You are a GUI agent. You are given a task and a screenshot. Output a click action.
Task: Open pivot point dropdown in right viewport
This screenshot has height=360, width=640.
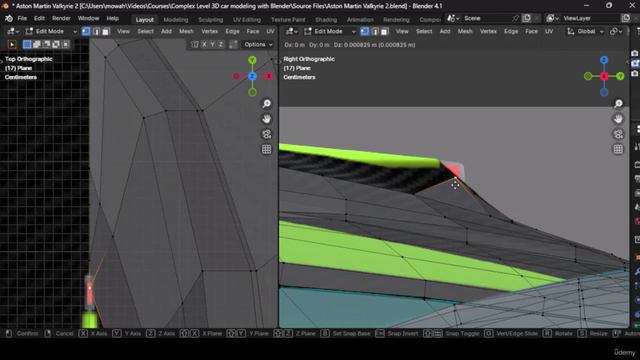pos(616,31)
